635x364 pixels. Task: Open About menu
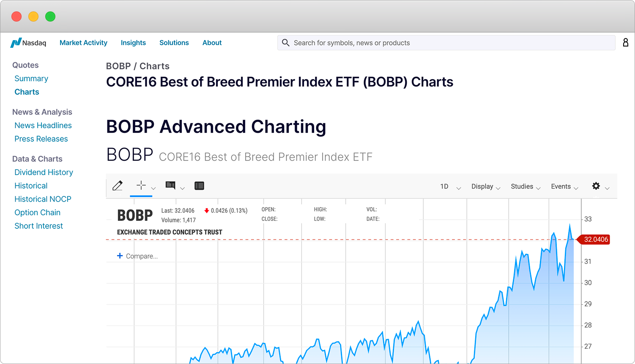pyautogui.click(x=212, y=43)
